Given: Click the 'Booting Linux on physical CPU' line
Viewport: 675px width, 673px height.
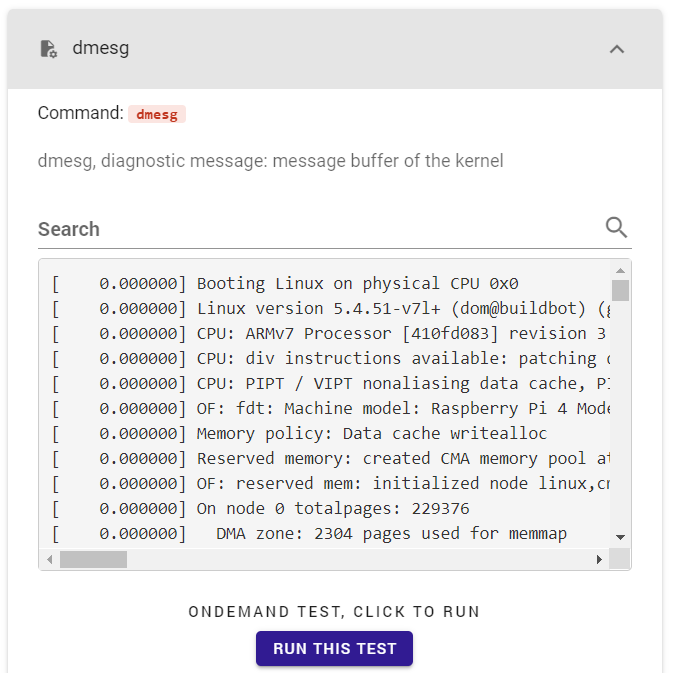Looking at the screenshot, I should point(357,283).
